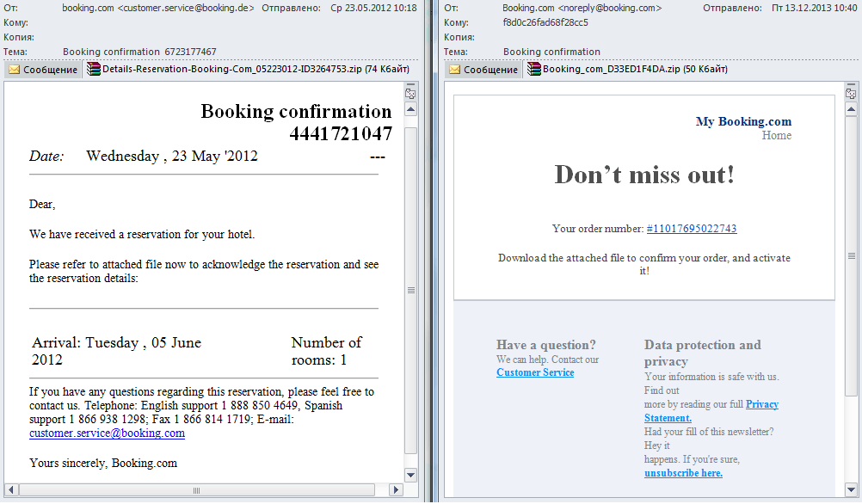Open the Сообщение tab in right email
Image resolution: width=862 pixels, height=504 pixels.
483,70
